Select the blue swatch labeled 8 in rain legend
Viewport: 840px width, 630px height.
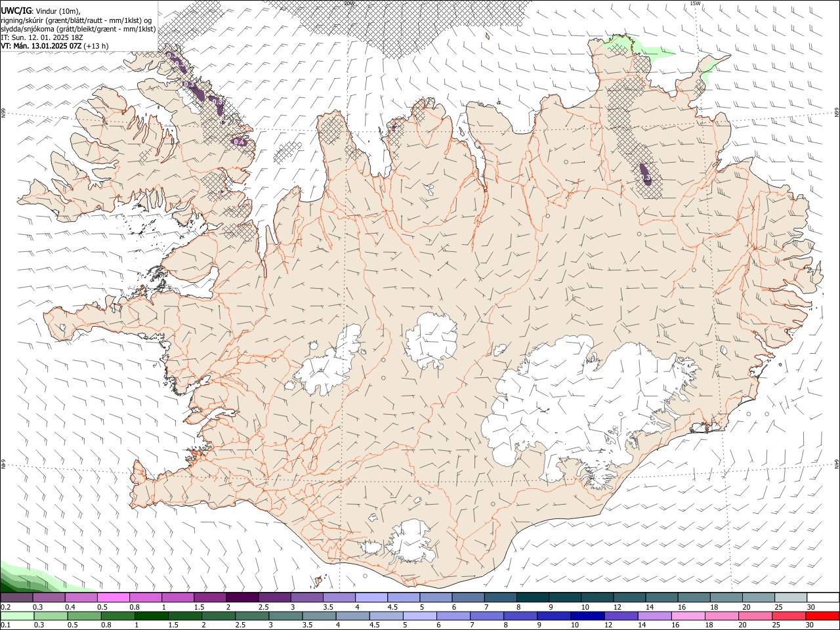pos(520,616)
